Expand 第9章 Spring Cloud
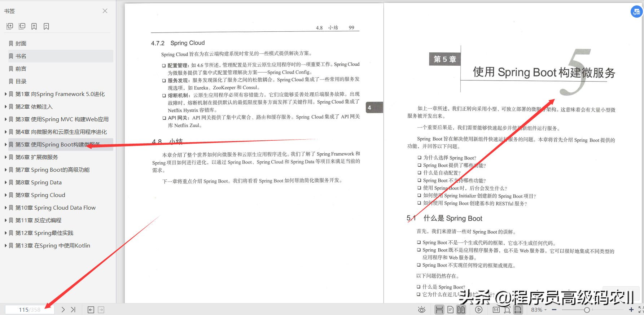 pyautogui.click(x=5, y=195)
